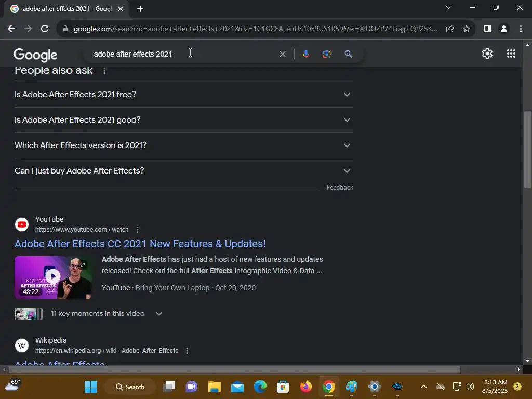Open File Explorer from taskbar
This screenshot has width=532, height=399.
click(x=215, y=387)
